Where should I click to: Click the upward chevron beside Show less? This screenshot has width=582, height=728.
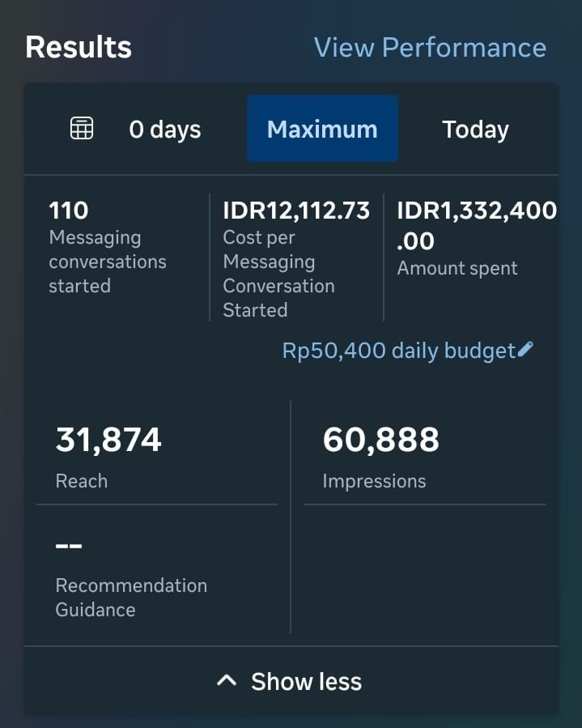coord(227,681)
